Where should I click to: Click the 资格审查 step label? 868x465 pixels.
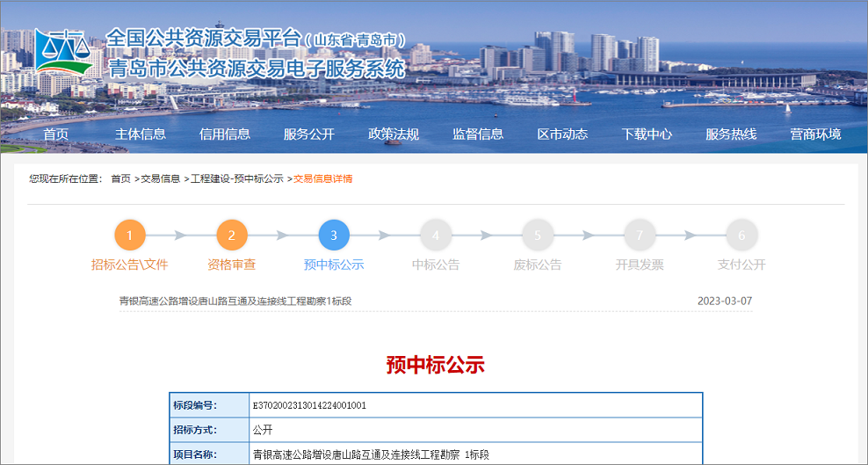tap(232, 265)
